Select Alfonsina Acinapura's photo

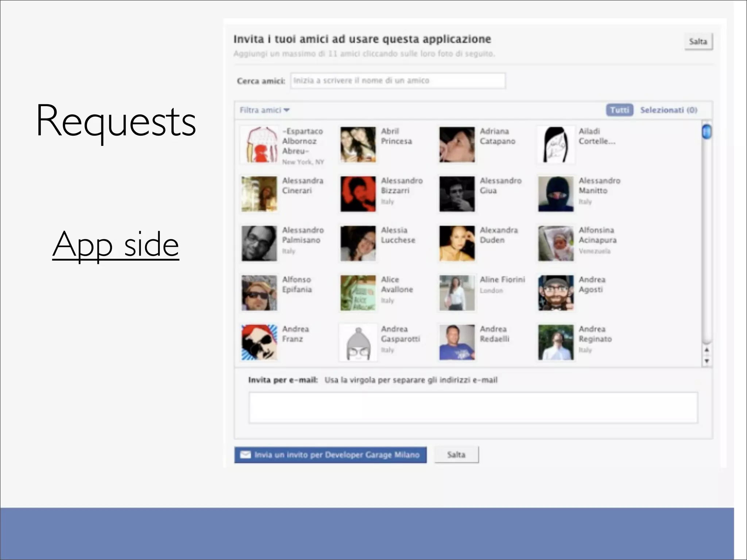coord(556,244)
